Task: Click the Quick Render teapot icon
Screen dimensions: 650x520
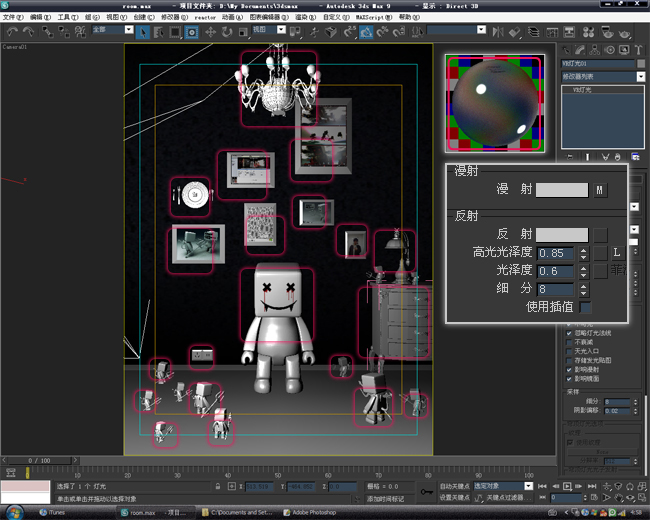Action: coord(624,33)
